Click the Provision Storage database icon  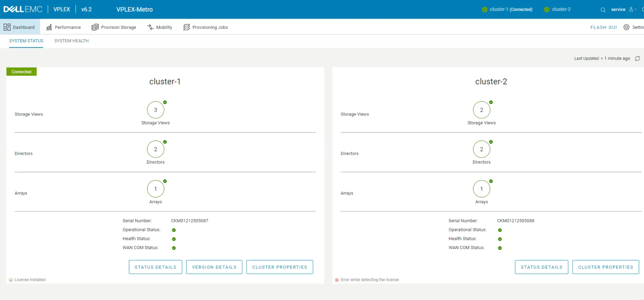pos(95,27)
